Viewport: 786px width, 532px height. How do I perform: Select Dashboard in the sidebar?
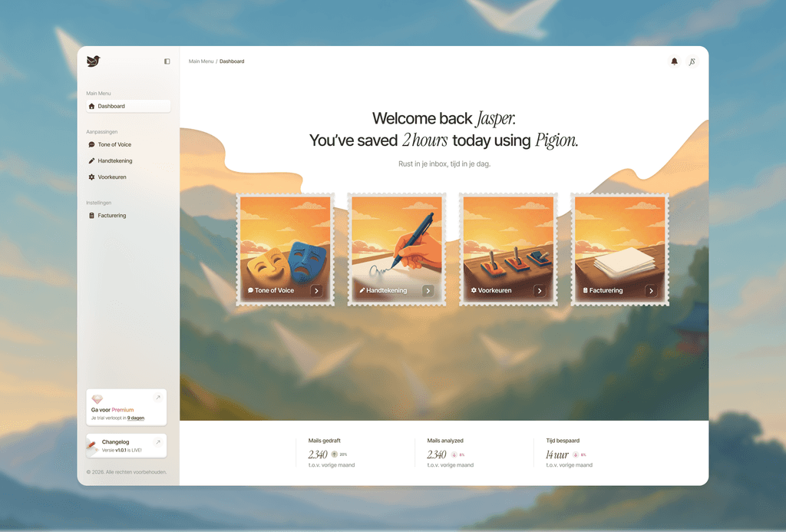(x=128, y=106)
